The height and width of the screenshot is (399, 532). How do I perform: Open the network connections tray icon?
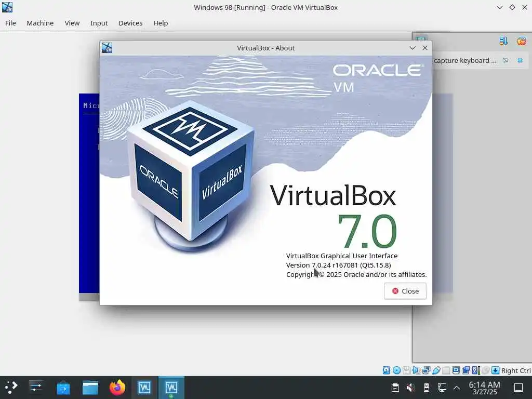tap(442, 388)
